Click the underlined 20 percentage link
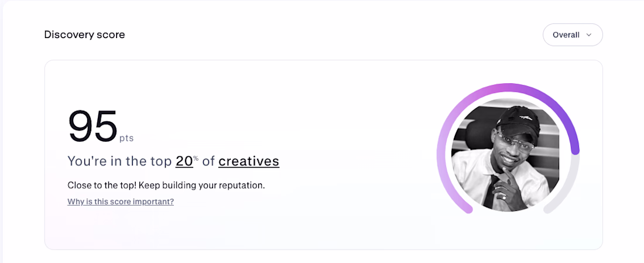The image size is (644, 263). [x=184, y=161]
